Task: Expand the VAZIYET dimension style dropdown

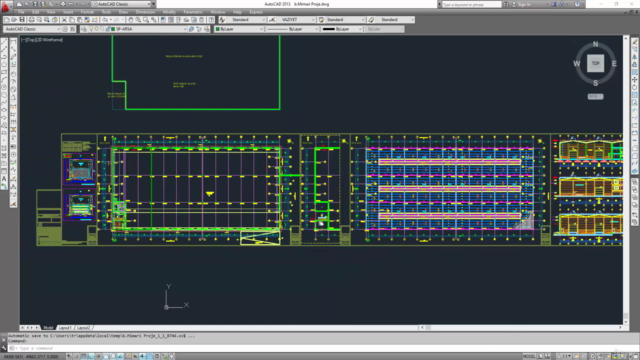Action: 313,20
